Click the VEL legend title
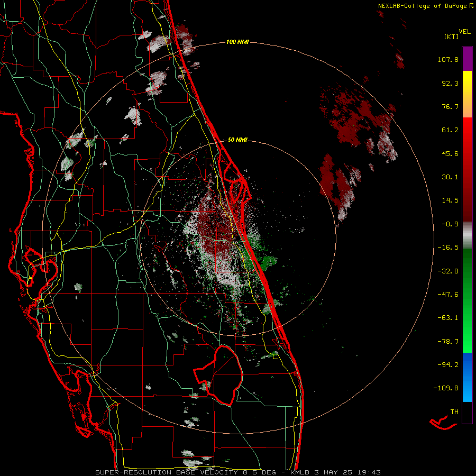The width and height of the screenshot is (476, 476). [x=464, y=31]
